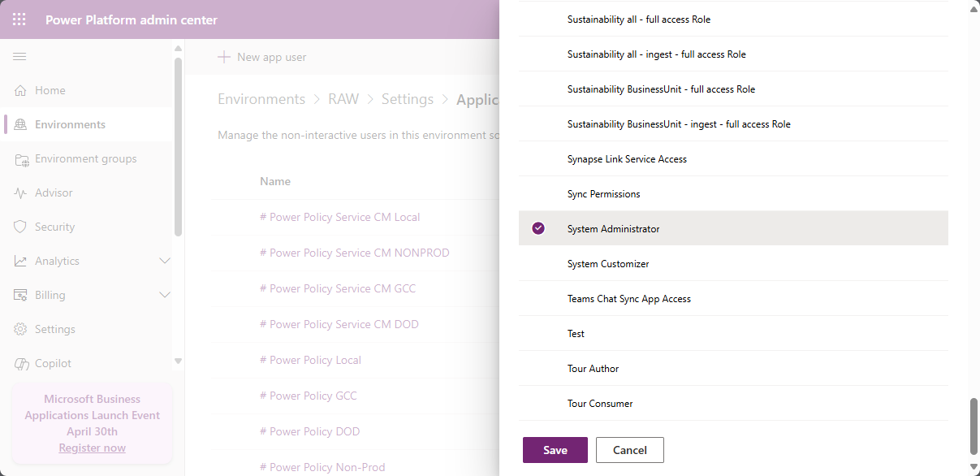The height and width of the screenshot is (476, 980).
Task: Go to Environments breadcrumb
Action: click(x=261, y=99)
